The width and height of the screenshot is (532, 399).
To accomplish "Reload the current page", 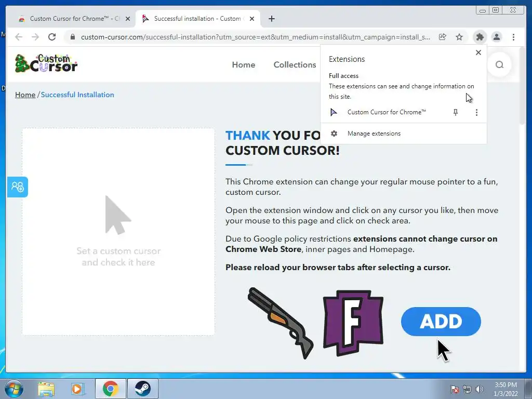I will click(x=52, y=37).
